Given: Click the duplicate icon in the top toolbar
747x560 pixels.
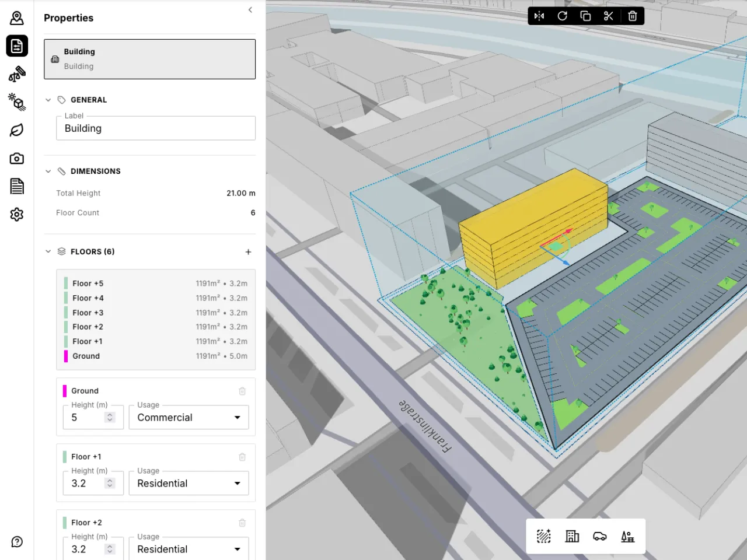Looking at the screenshot, I should click(585, 16).
